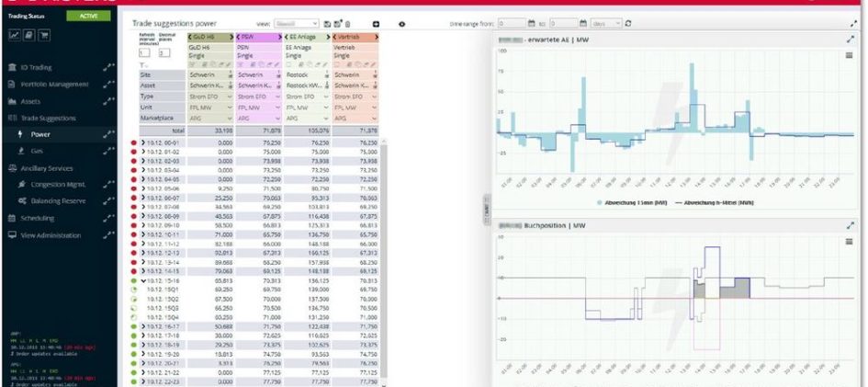Open settings via the gear icon

click(401, 22)
